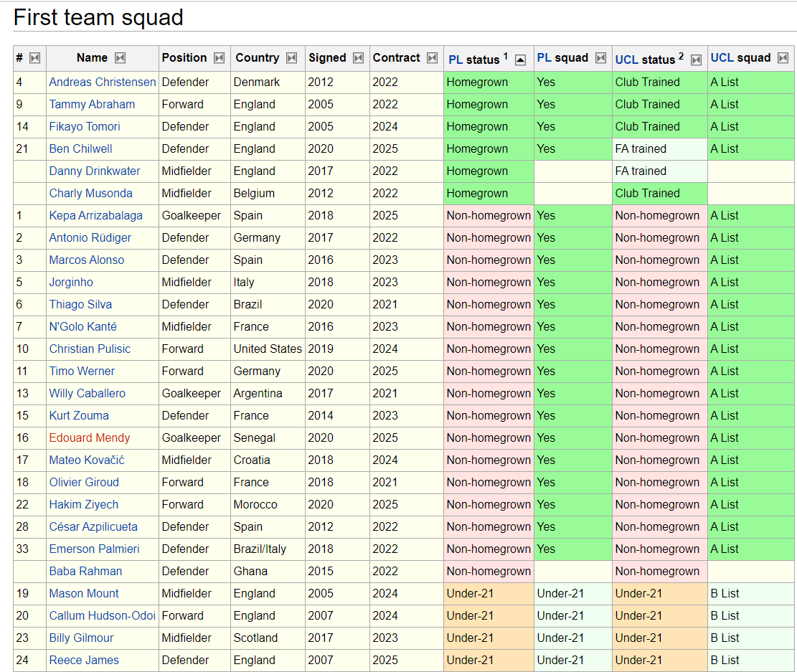Screen dimensions: 797x672
Task: Click the Scotland country cell
Action: pyautogui.click(x=268, y=638)
